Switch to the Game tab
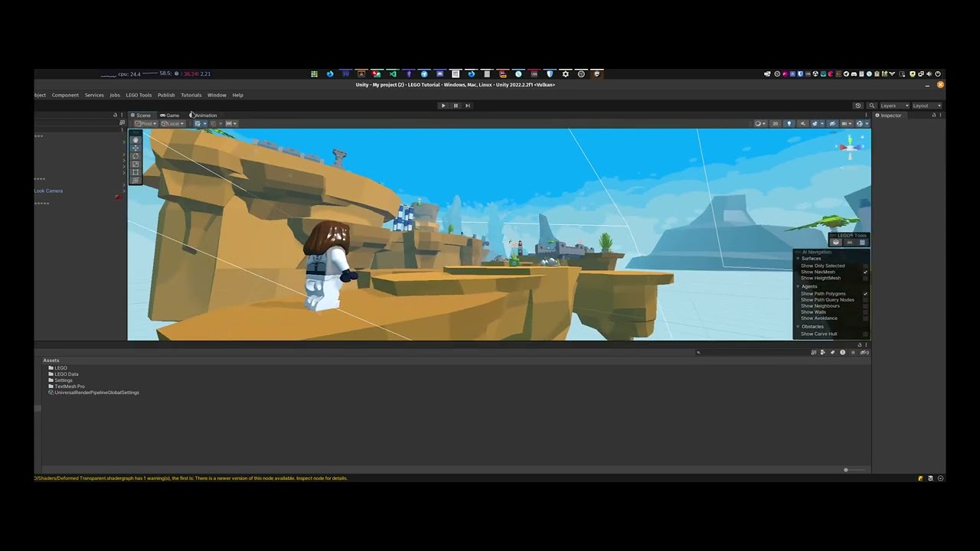The height and width of the screenshot is (551, 980). (x=170, y=116)
